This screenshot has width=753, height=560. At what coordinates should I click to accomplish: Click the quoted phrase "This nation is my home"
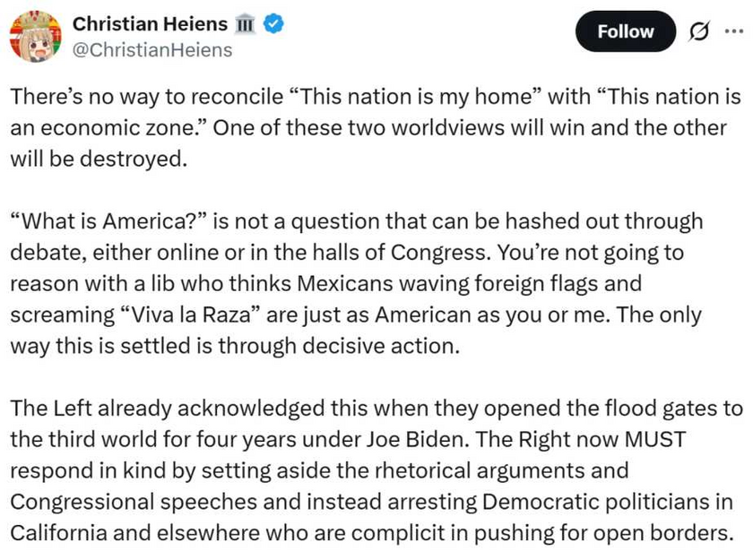415,97
